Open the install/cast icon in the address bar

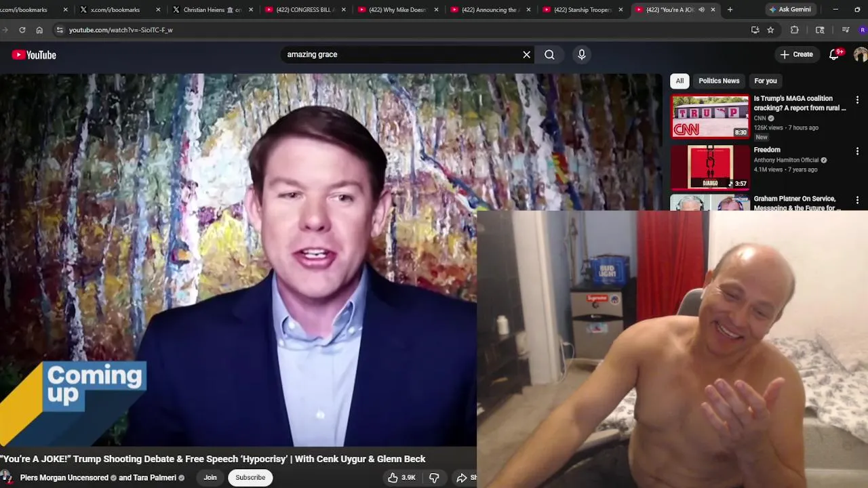755,30
